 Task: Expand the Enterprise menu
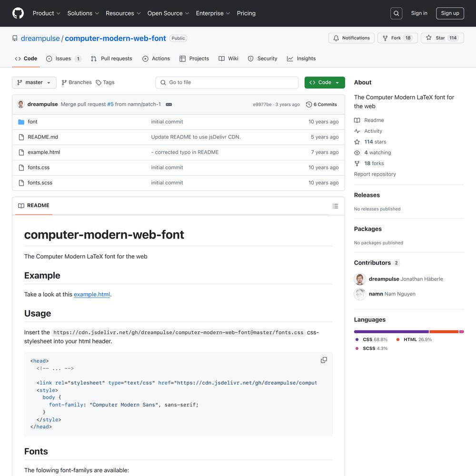[213, 13]
